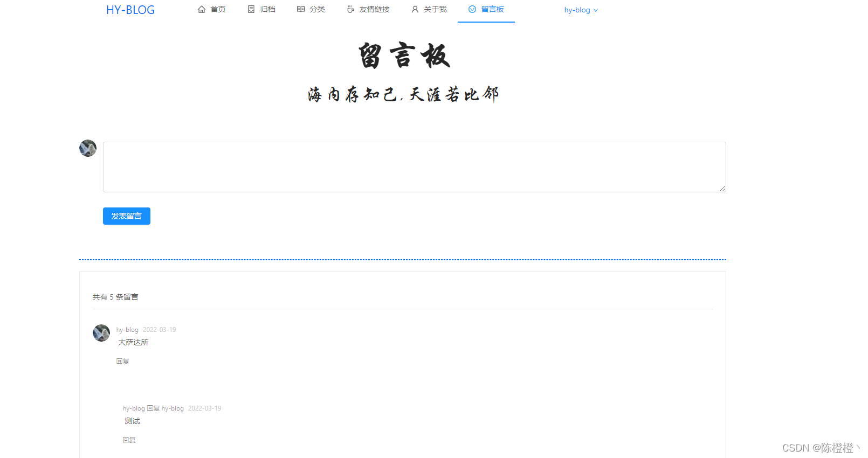Click the category book icon
Screen dimensions: 868x458
click(x=301, y=9)
